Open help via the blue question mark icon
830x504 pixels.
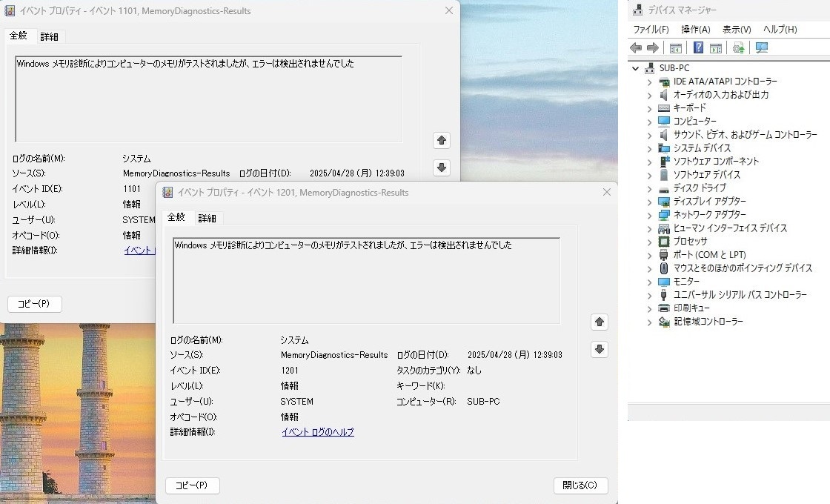coord(698,47)
